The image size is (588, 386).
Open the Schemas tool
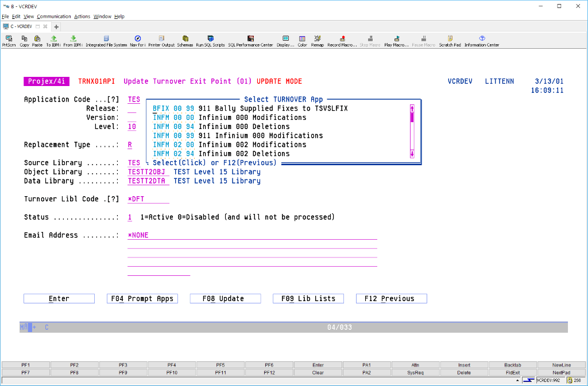(185, 41)
